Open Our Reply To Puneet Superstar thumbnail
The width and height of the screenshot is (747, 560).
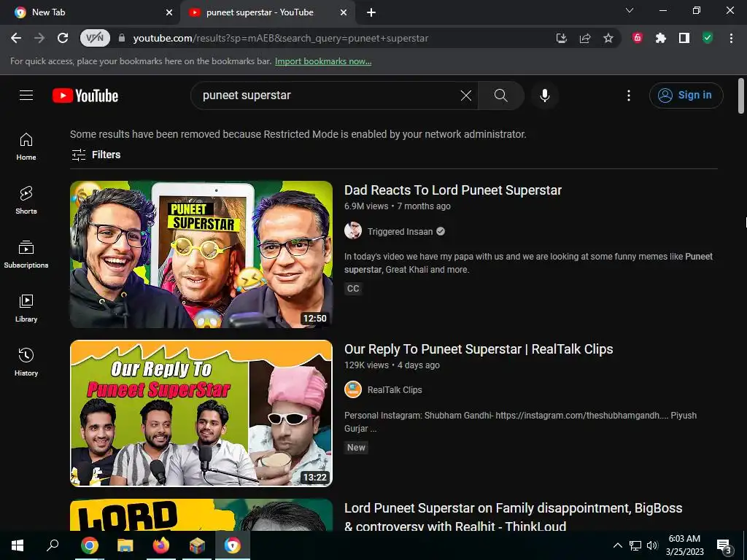pos(201,413)
